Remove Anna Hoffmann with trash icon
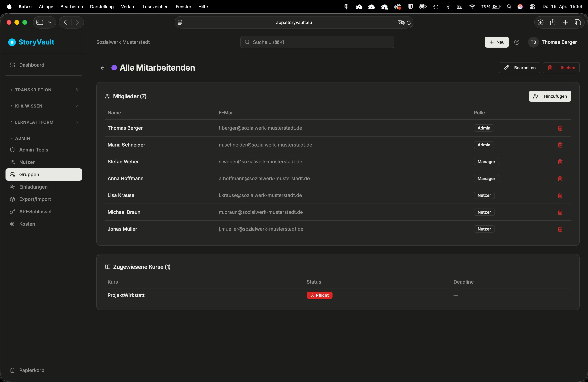This screenshot has height=382, width=588. point(560,178)
